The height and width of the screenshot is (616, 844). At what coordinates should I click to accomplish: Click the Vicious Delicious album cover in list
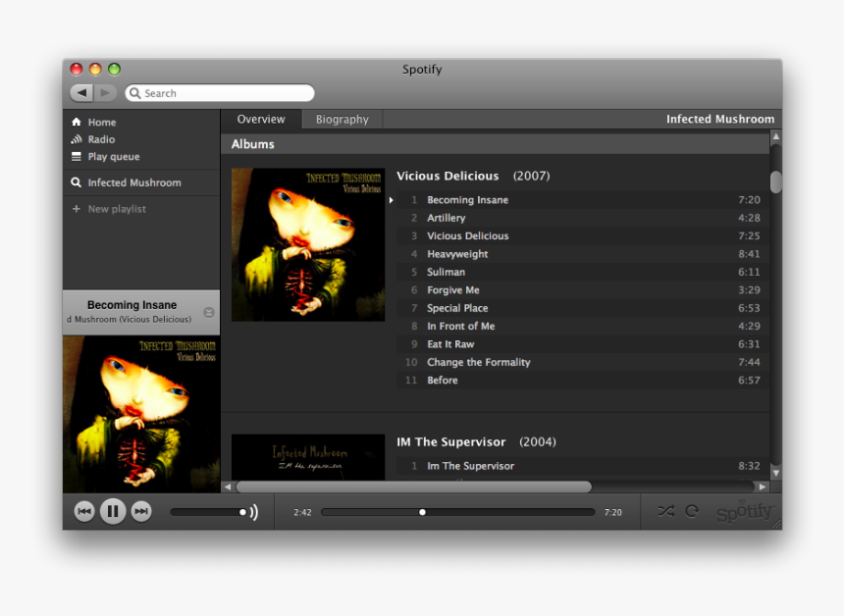tap(308, 245)
